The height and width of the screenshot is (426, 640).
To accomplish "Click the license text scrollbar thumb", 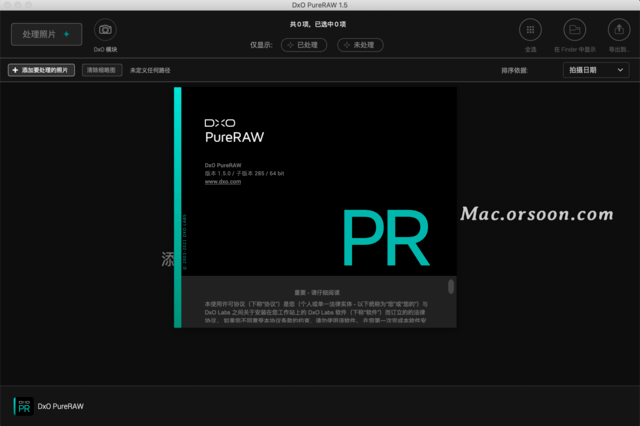I will click(451, 286).
